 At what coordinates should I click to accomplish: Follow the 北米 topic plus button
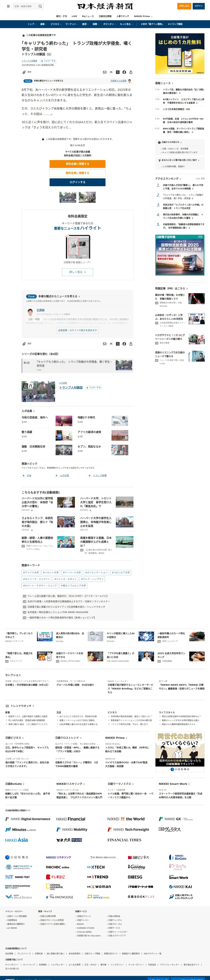(x=23, y=475)
